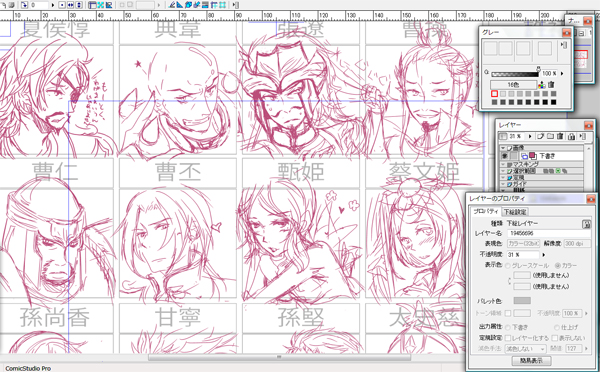Click the レイヤー名 text field
Image resolution: width=600 pixels, height=372 pixels.
pyautogui.click(x=549, y=233)
